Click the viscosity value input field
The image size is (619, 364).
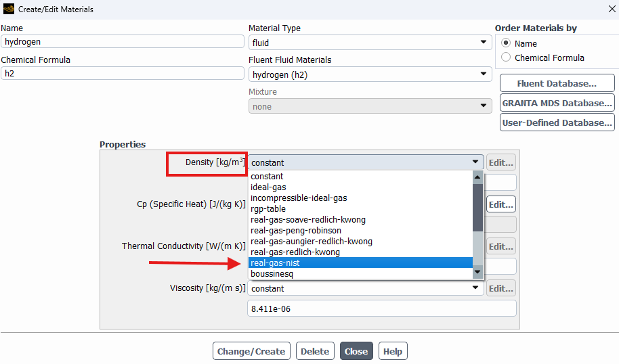point(382,309)
